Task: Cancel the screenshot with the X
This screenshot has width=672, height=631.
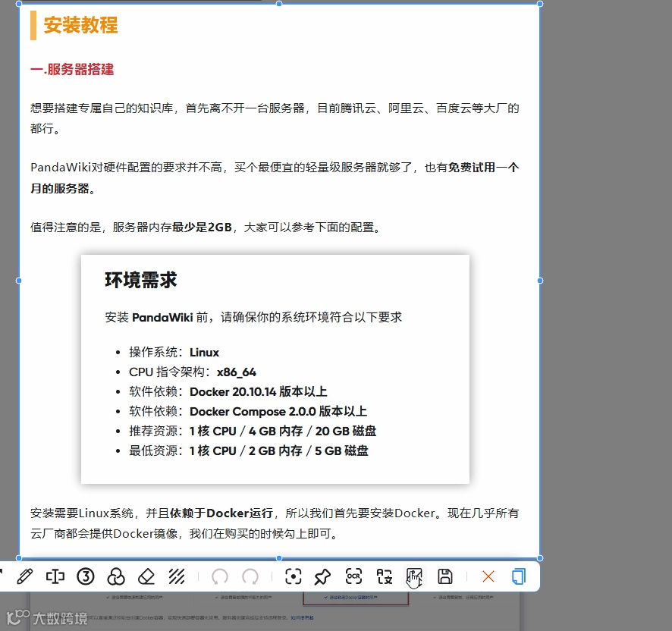Action: [x=488, y=576]
